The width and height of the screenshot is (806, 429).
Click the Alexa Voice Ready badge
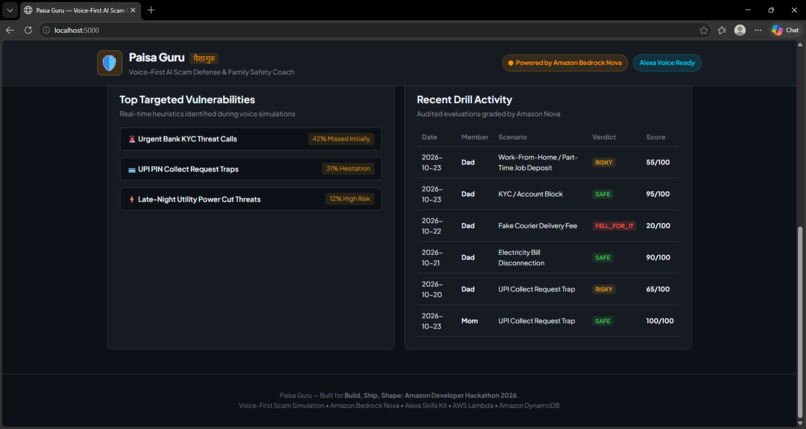667,63
